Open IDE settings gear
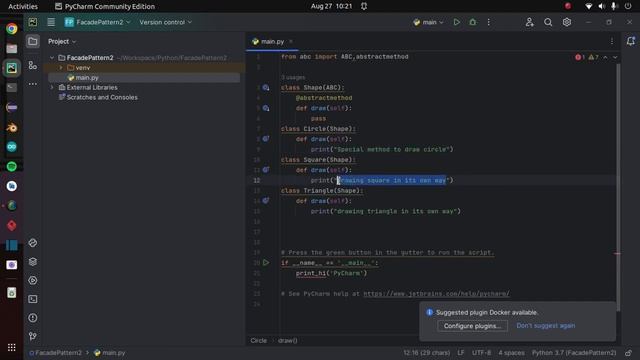The image size is (640, 360). click(567, 22)
